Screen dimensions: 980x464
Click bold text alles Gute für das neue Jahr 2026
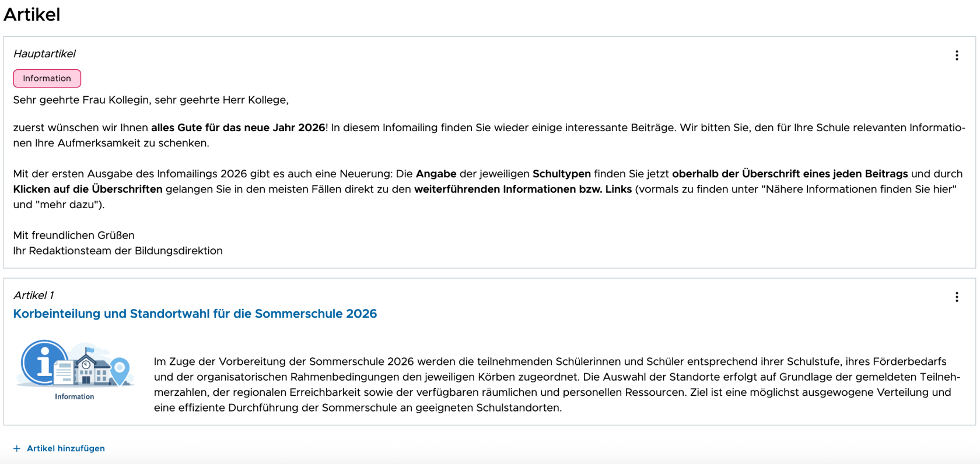pyautogui.click(x=238, y=128)
